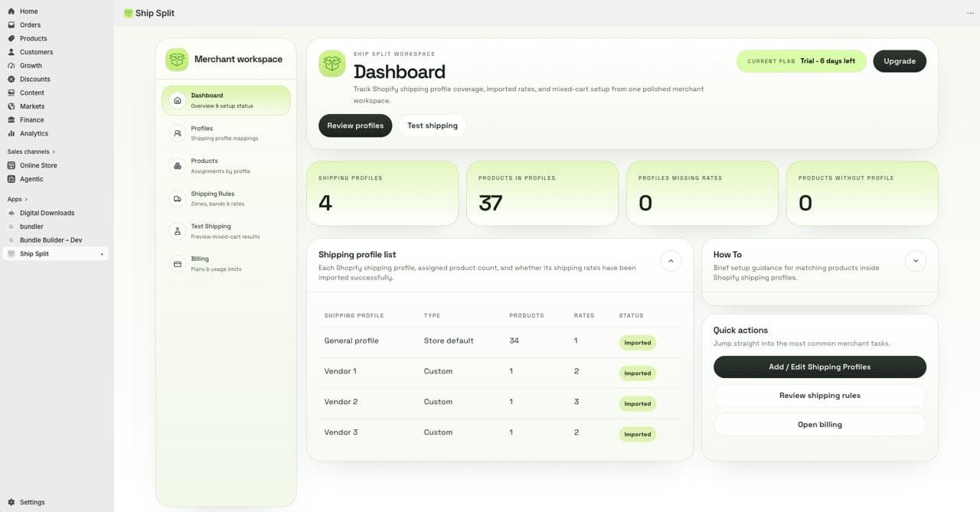Expand the Sales channels section
980x512 pixels.
pyautogui.click(x=31, y=152)
